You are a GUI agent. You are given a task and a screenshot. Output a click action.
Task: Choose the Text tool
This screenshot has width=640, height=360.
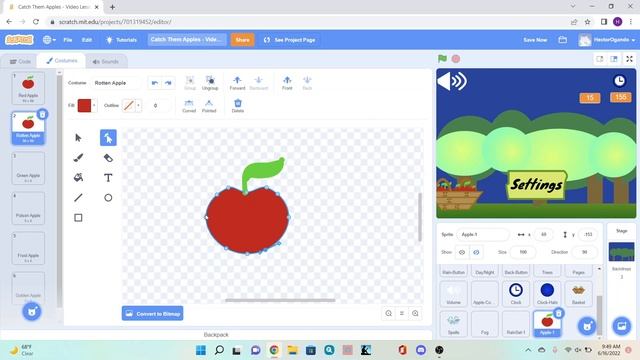click(x=108, y=178)
